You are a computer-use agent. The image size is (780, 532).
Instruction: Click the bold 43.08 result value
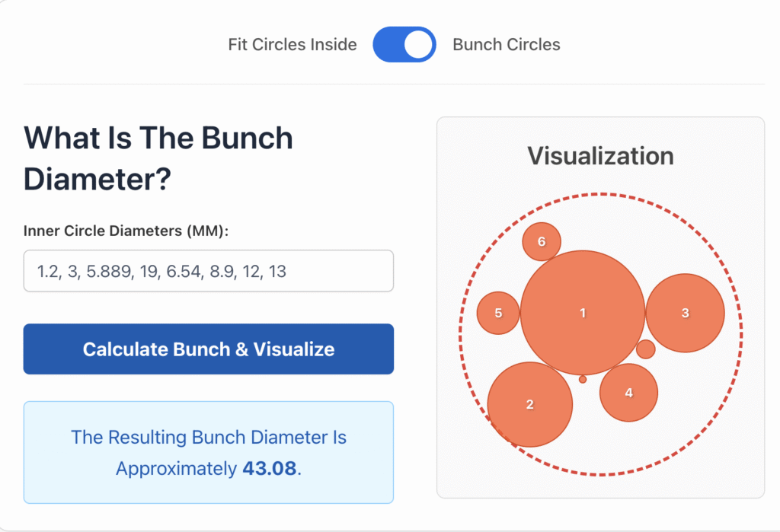pos(269,468)
